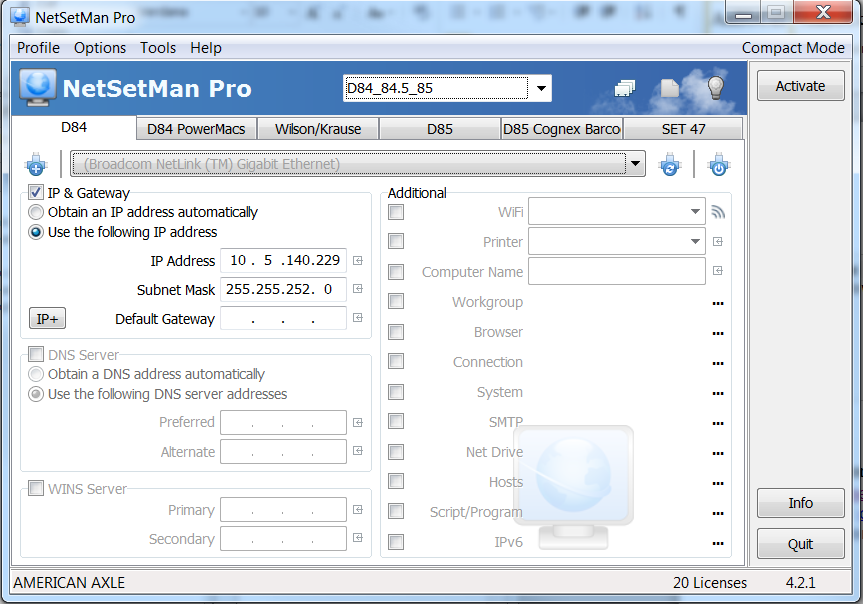
Task: Get current Primary WINS arrow icon
Action: pos(358,510)
